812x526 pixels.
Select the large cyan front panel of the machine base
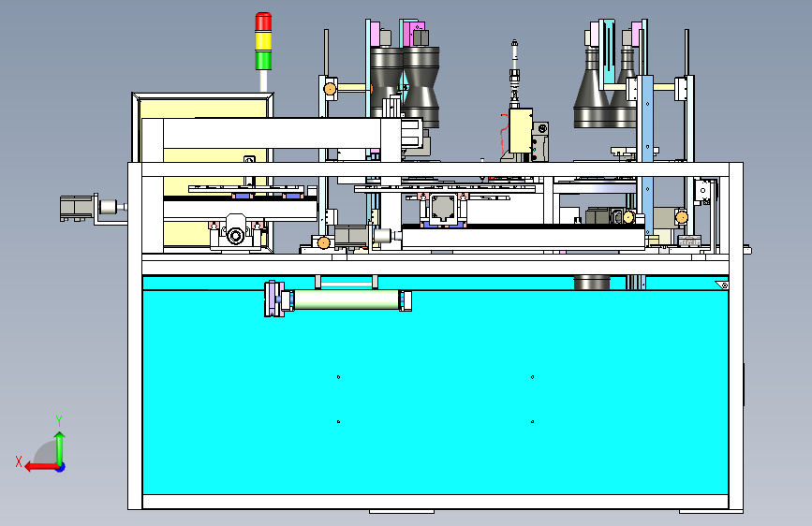pyautogui.click(x=435, y=392)
